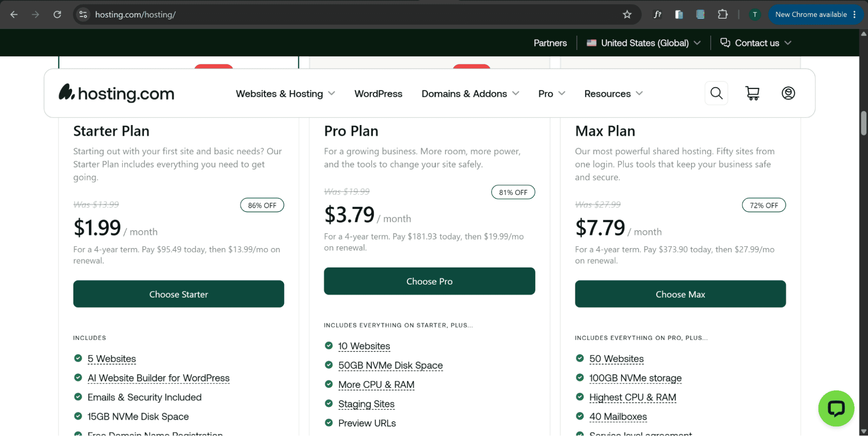This screenshot has width=868, height=436.
Task: Open the site search magnifier icon
Action: (716, 93)
